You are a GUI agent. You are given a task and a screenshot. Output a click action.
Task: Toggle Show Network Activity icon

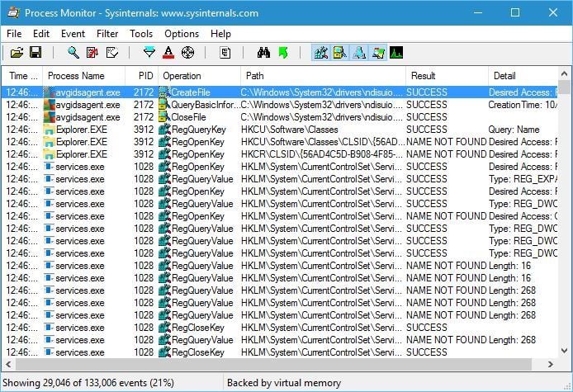359,53
